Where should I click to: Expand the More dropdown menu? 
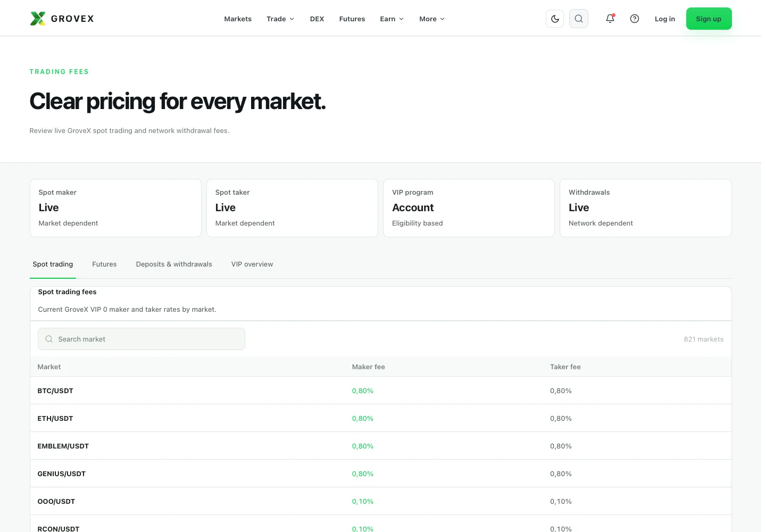[x=432, y=19]
